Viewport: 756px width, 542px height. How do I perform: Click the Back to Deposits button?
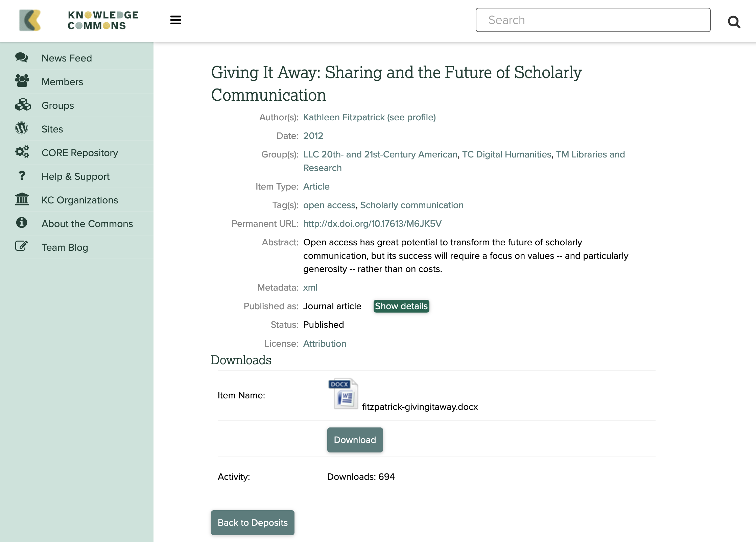pos(253,523)
